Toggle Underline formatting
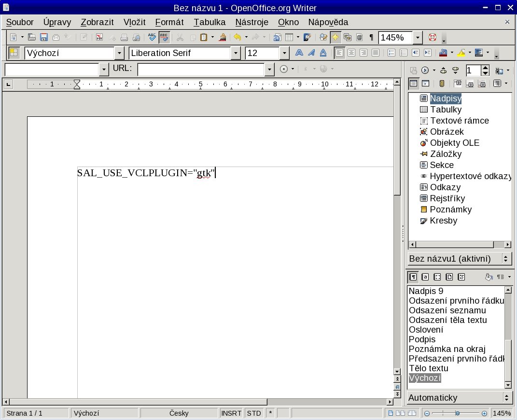The image size is (517, 420). click(323, 53)
